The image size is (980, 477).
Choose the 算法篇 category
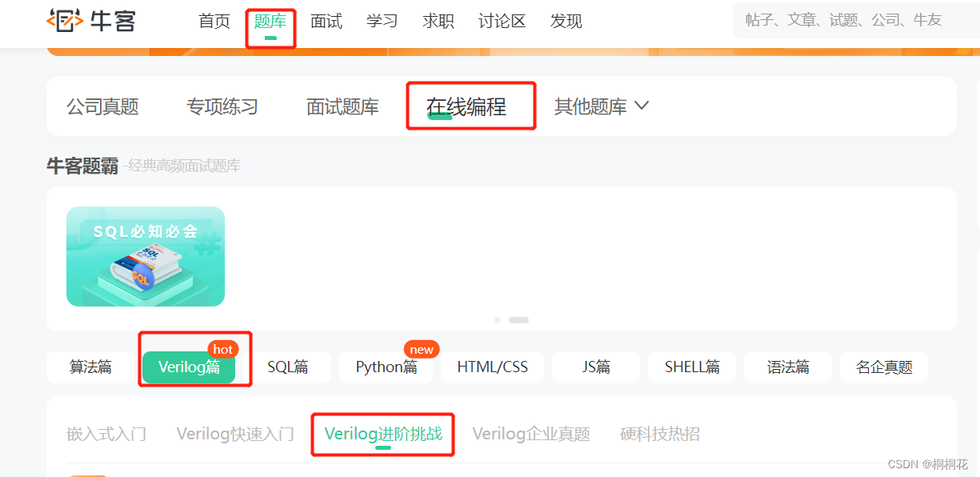click(x=90, y=367)
